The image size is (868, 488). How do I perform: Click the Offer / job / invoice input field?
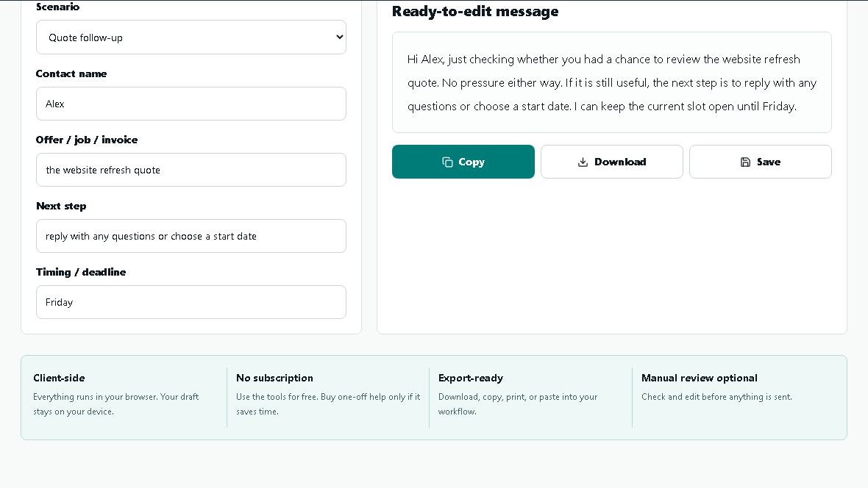point(191,170)
